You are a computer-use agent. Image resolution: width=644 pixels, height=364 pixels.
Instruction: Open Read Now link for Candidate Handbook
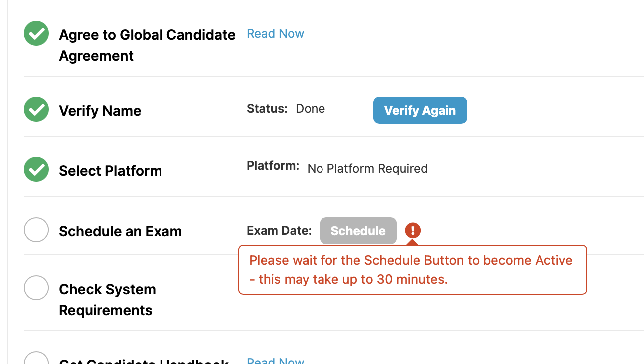click(276, 361)
